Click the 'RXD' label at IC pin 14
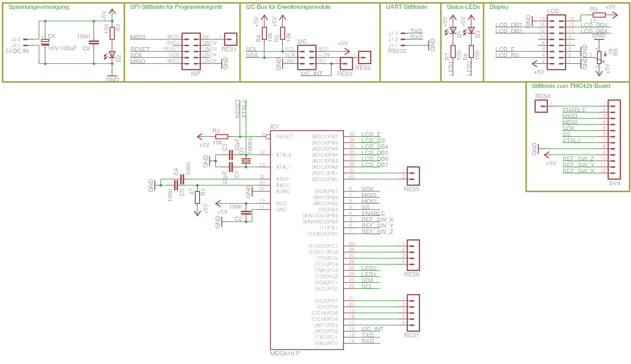 pyautogui.click(x=368, y=341)
